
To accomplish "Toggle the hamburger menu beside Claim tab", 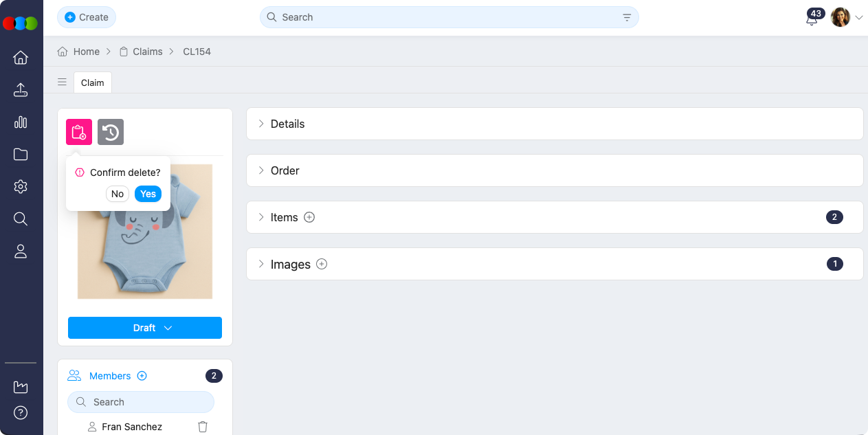I will pos(63,82).
